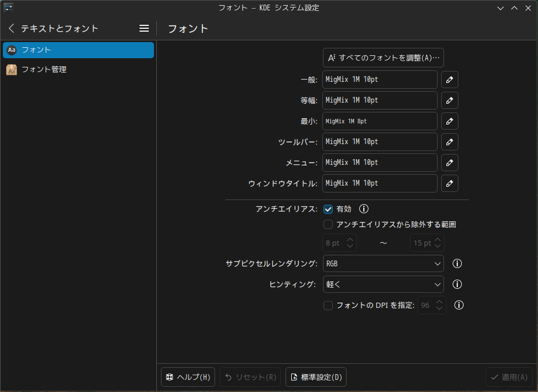Viewport: 538px width, 392px height.
Task: Click the edit pencil for 等幅 font
Action: click(449, 100)
